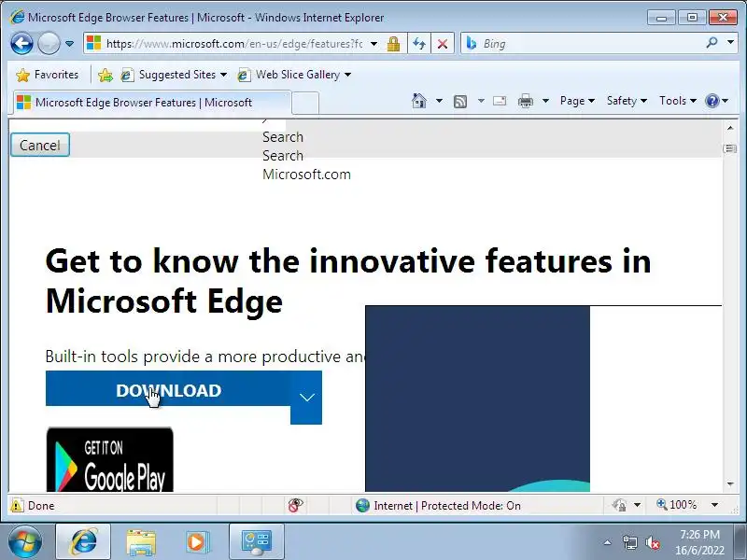Show hidden tray icons arrow
This screenshot has width=747, height=560.
[607, 542]
